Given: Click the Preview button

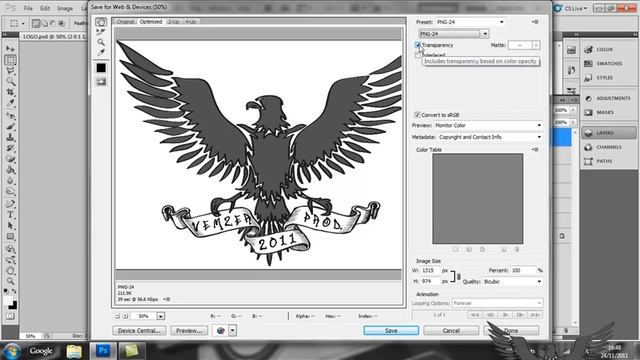Looking at the screenshot, I should pyautogui.click(x=189, y=330).
